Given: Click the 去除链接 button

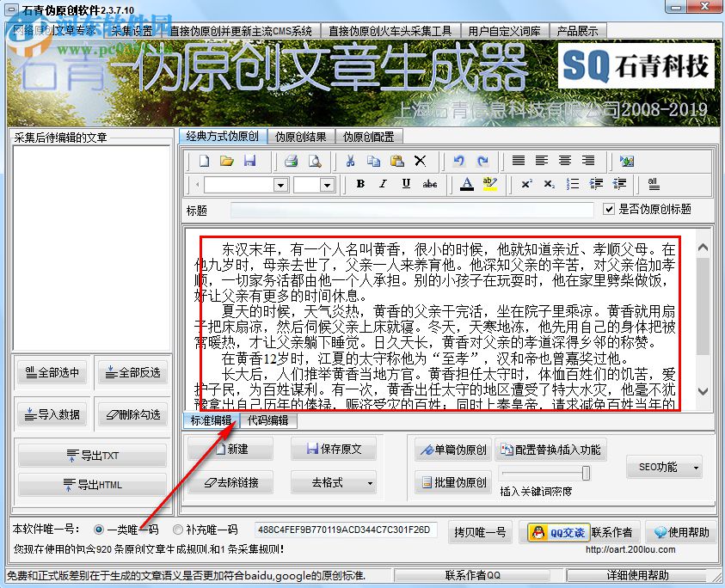Looking at the screenshot, I should click(x=230, y=483).
